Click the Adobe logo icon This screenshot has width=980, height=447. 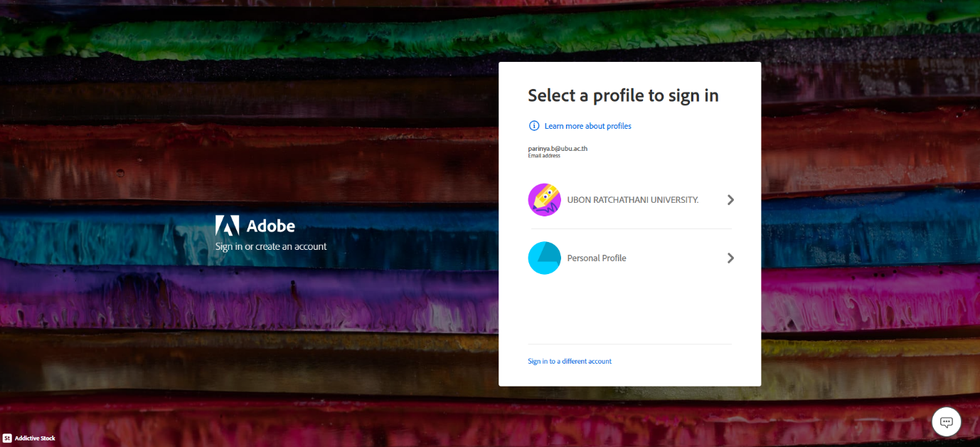pos(226,226)
